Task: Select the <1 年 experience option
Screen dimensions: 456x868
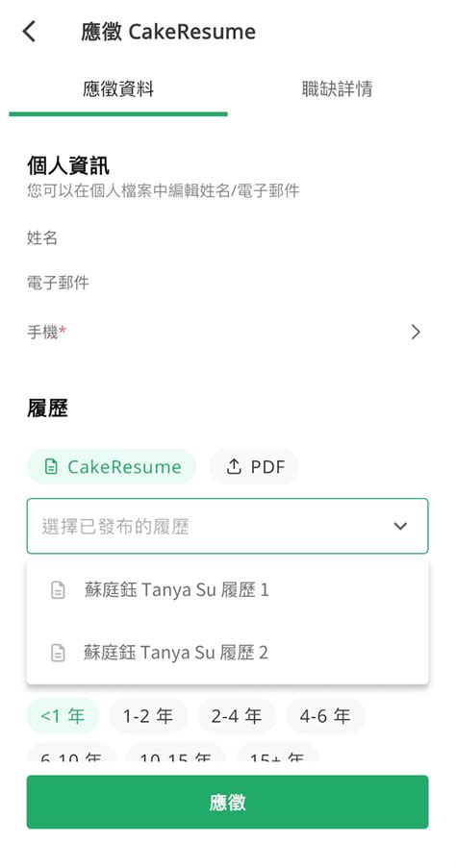Action: point(63,716)
